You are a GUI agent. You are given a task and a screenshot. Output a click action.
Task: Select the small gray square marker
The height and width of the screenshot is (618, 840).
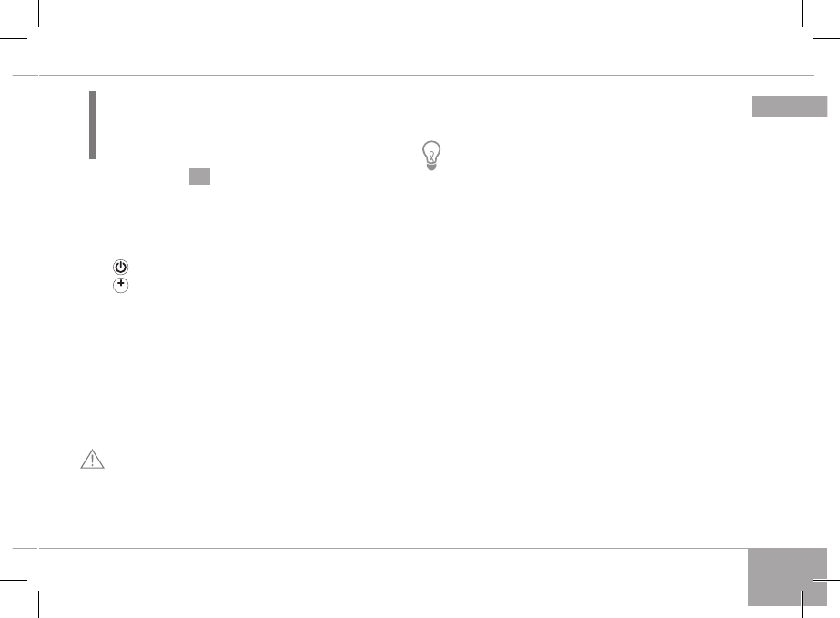click(x=200, y=177)
